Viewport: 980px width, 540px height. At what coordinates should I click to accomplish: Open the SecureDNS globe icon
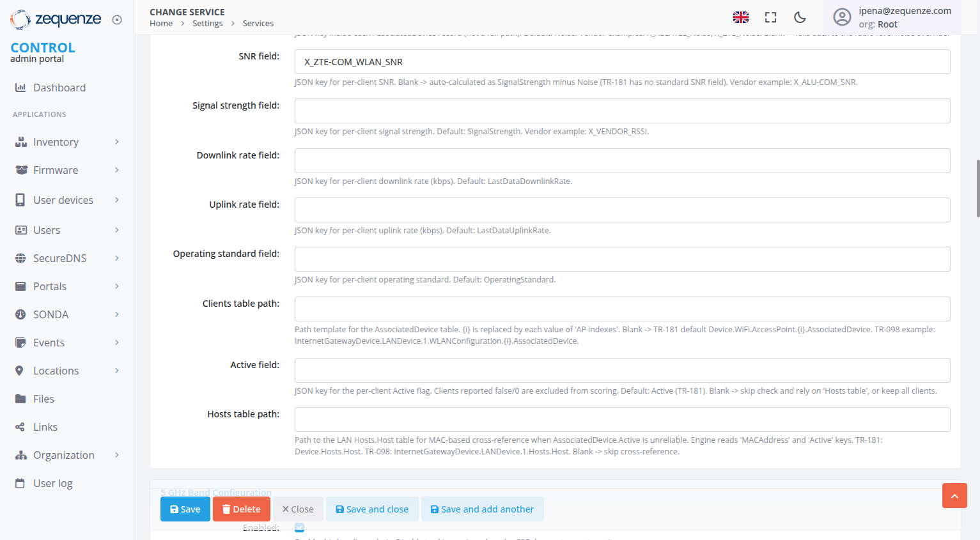(21, 258)
